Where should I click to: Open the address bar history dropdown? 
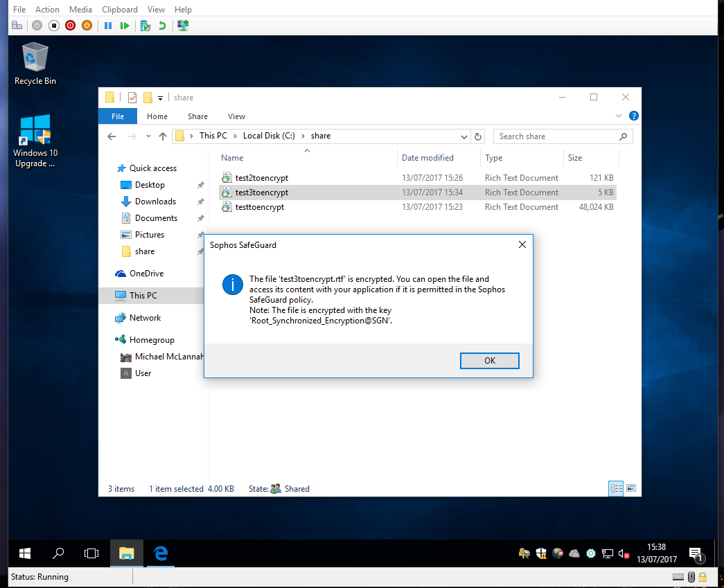click(x=464, y=136)
